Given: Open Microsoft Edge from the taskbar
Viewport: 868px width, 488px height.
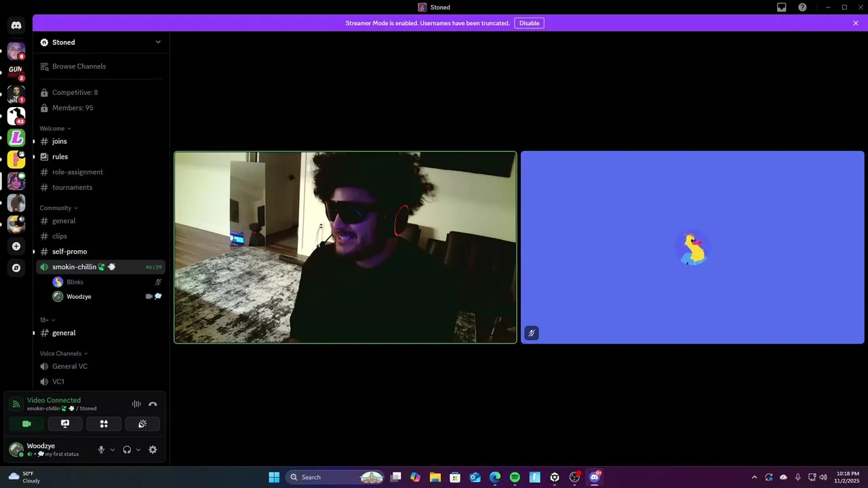Looking at the screenshot, I should point(495,477).
